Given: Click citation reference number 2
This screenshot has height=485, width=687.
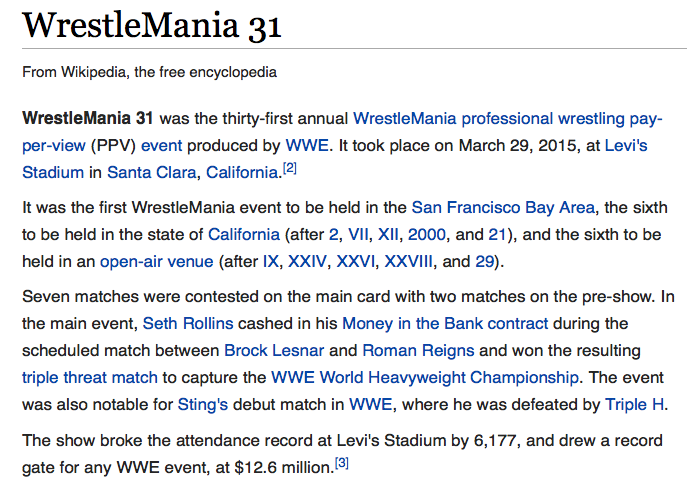Looking at the screenshot, I should [x=290, y=167].
